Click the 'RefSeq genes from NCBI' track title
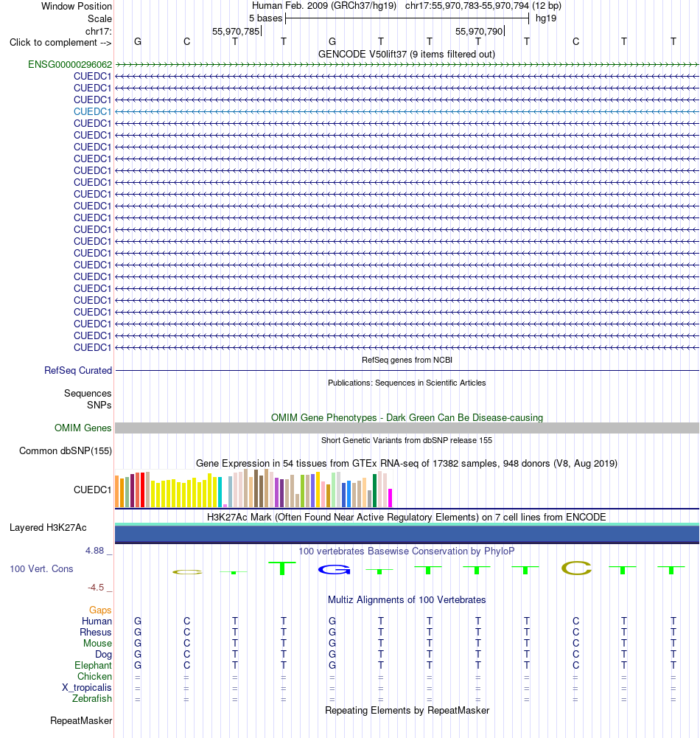This screenshot has height=738, width=700. coord(407,360)
